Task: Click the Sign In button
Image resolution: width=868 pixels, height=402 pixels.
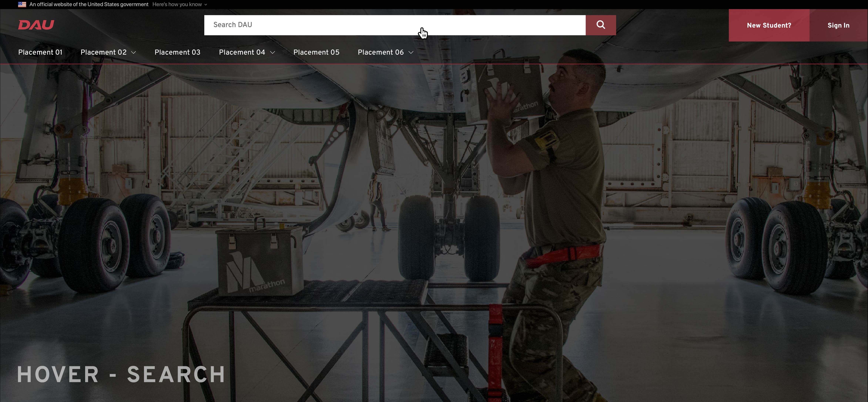Action: [x=838, y=25]
